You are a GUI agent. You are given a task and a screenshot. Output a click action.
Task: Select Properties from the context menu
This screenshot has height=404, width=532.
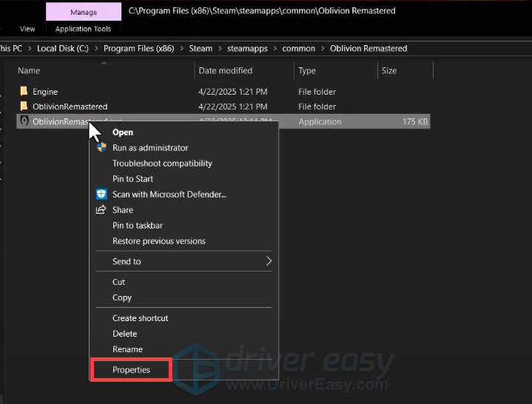131,370
